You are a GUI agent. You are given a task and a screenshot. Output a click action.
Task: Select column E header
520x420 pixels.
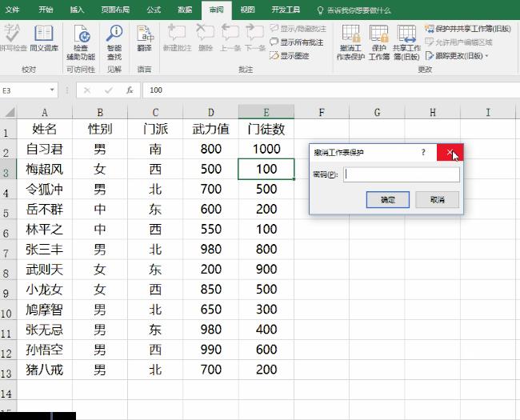(x=266, y=112)
